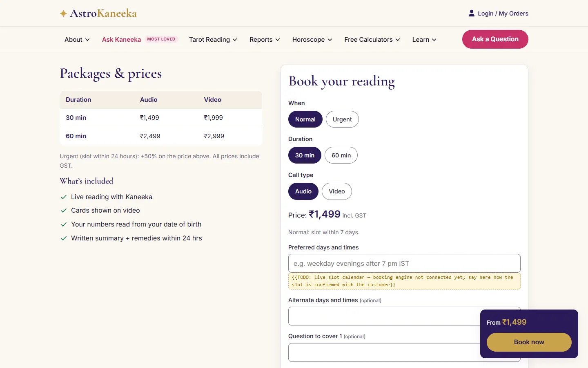
Task: Expand the Tarot Reading dropdown
Action: point(213,40)
